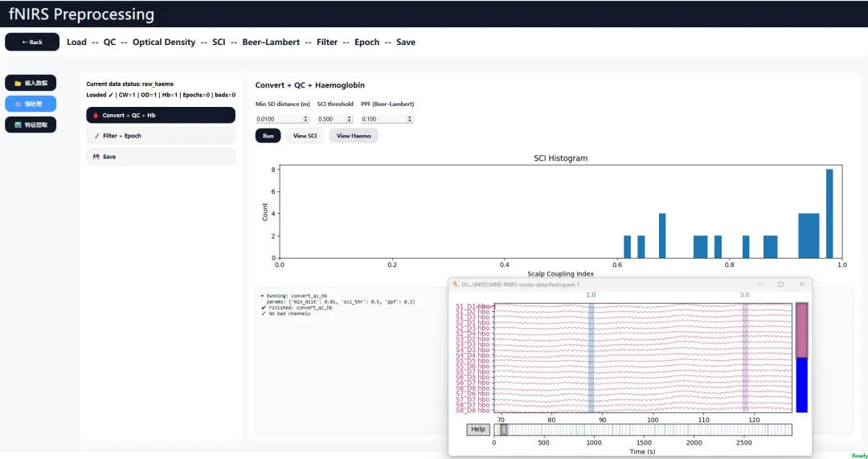
Task: Click the 'Running: convert_qc_hb' log line
Action: click(294, 296)
